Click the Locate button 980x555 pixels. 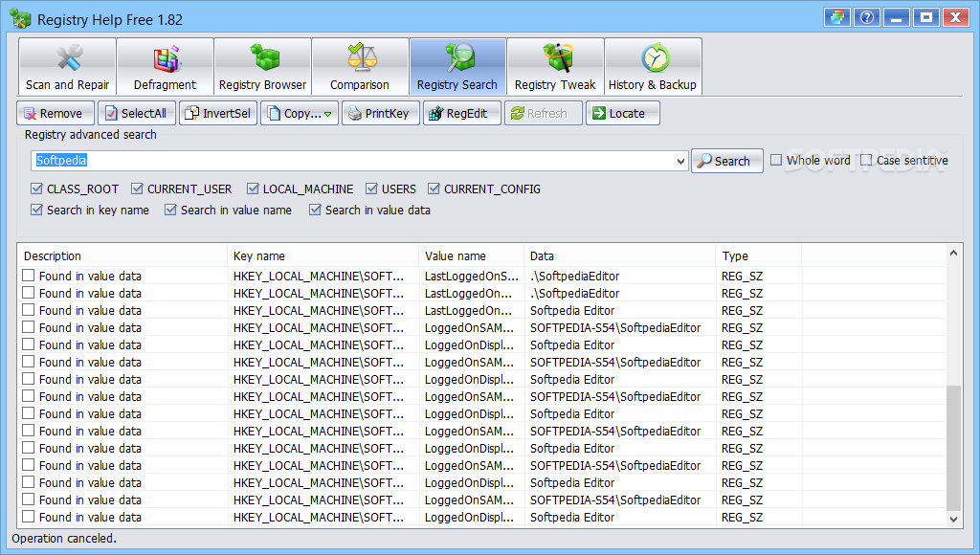(622, 113)
